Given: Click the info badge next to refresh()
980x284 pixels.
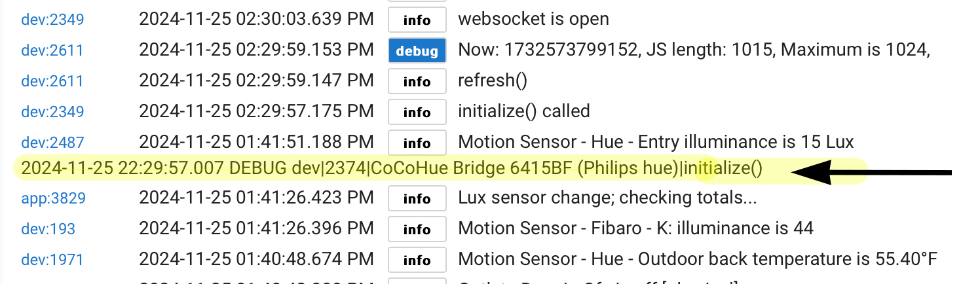Looking at the screenshot, I should 417,81.
